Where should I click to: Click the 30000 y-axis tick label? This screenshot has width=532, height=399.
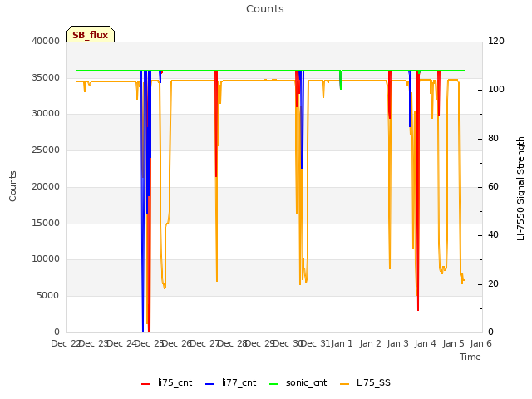click(x=46, y=114)
